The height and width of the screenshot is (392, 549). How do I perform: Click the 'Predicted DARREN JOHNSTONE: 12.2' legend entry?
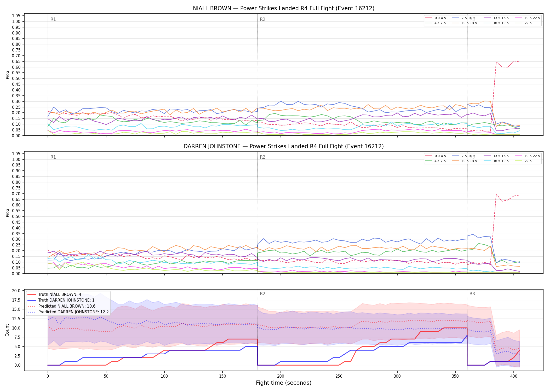68,312
